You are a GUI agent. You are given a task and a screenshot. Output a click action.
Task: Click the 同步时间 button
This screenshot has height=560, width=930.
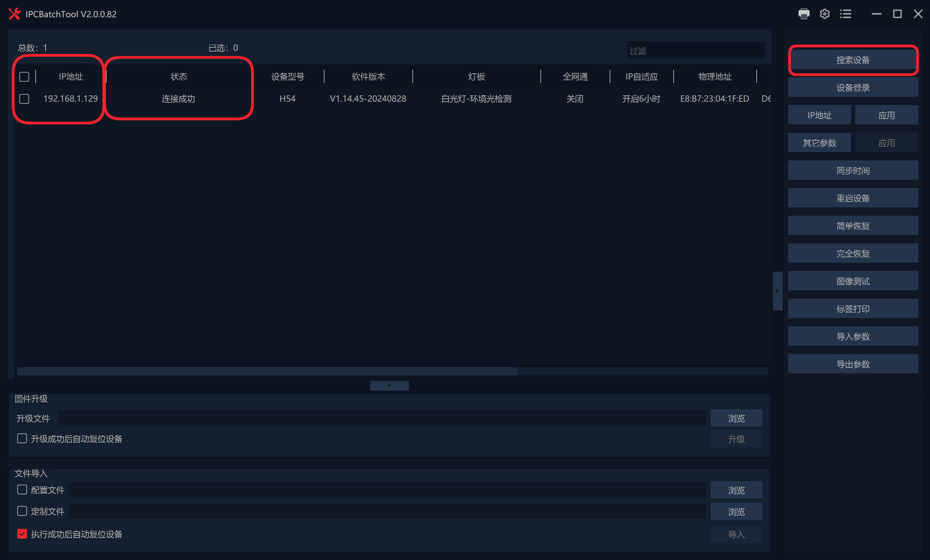pos(852,170)
